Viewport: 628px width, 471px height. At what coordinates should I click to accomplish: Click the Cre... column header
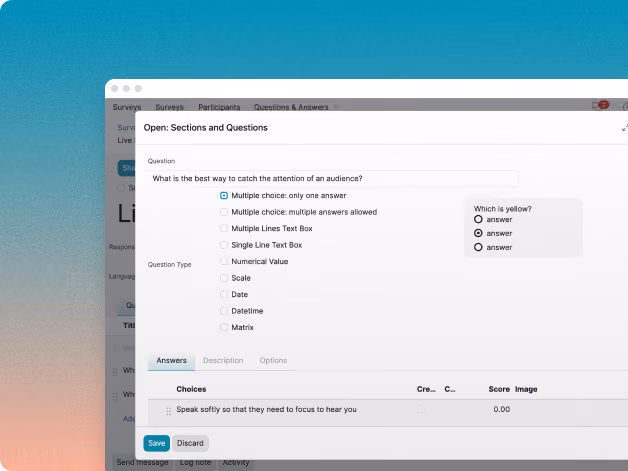point(426,389)
